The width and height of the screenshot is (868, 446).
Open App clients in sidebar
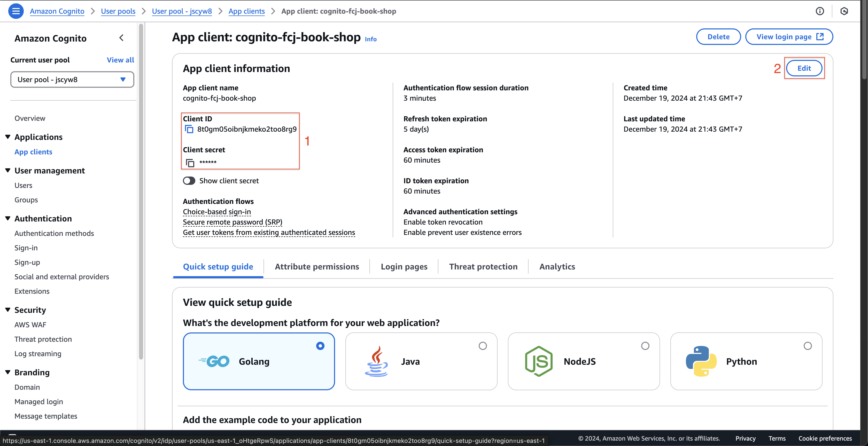tap(33, 152)
